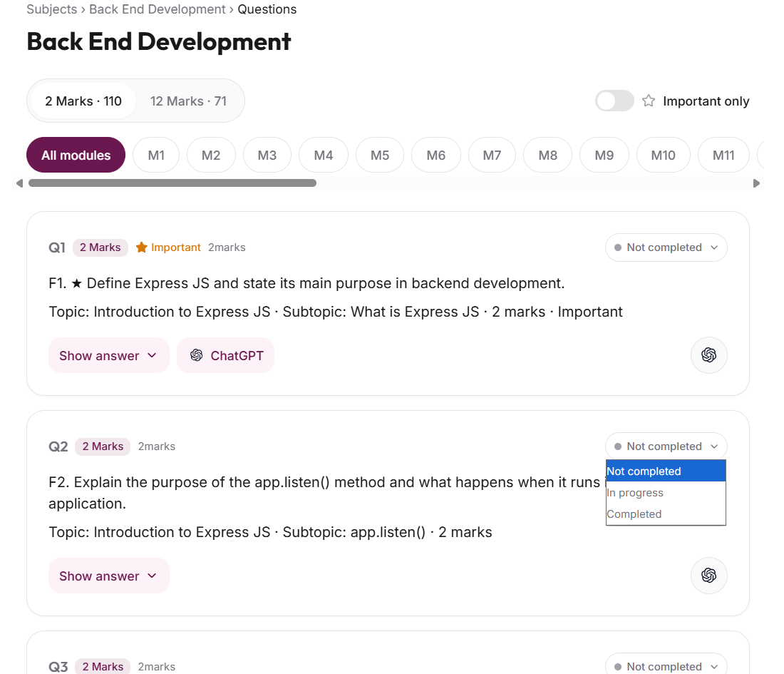This screenshot has width=784, height=674.
Task: Switch to the 12 Marks · 71 tab
Action: click(188, 101)
